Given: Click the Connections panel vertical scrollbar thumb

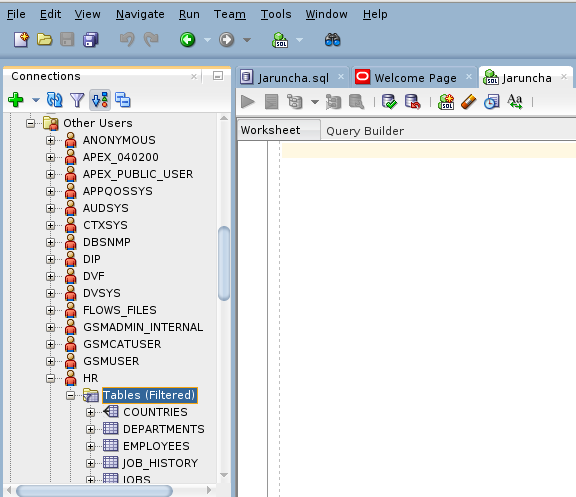Looking at the screenshot, I should tap(224, 263).
